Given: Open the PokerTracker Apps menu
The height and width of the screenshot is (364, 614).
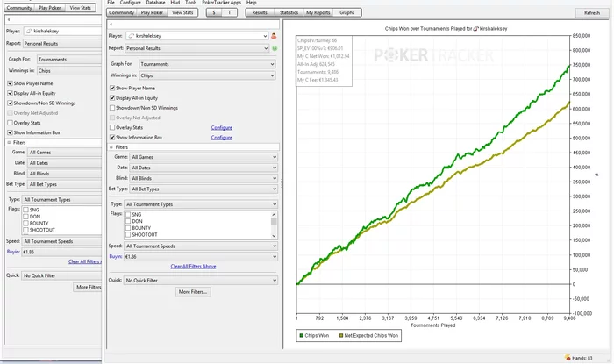Looking at the screenshot, I should tap(222, 3).
